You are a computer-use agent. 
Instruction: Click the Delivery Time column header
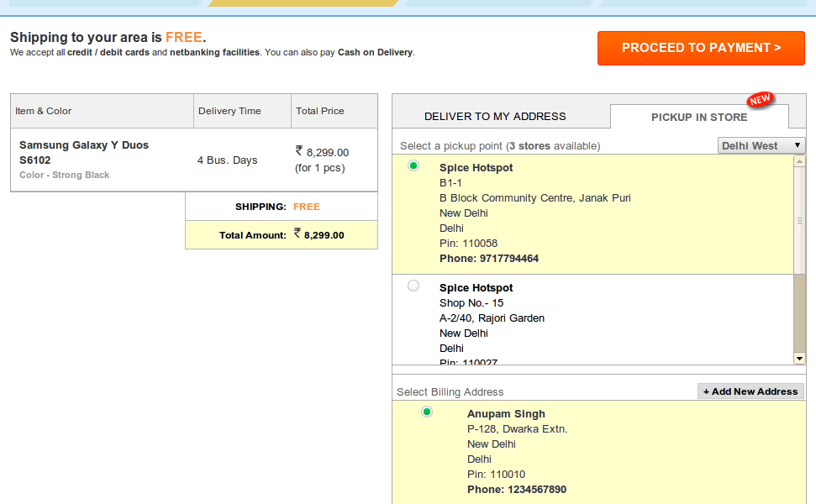(x=229, y=111)
